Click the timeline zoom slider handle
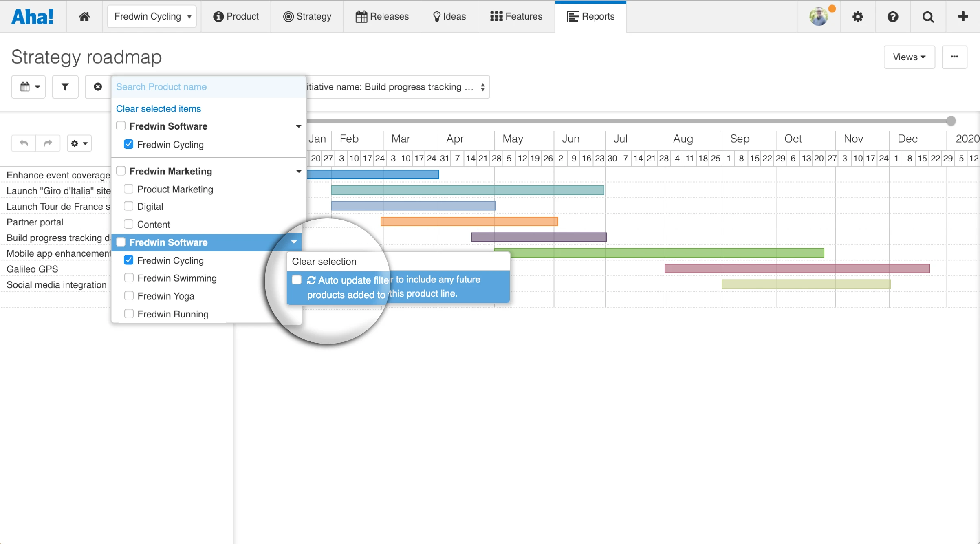Screen dimensions: 980x544 tap(951, 121)
